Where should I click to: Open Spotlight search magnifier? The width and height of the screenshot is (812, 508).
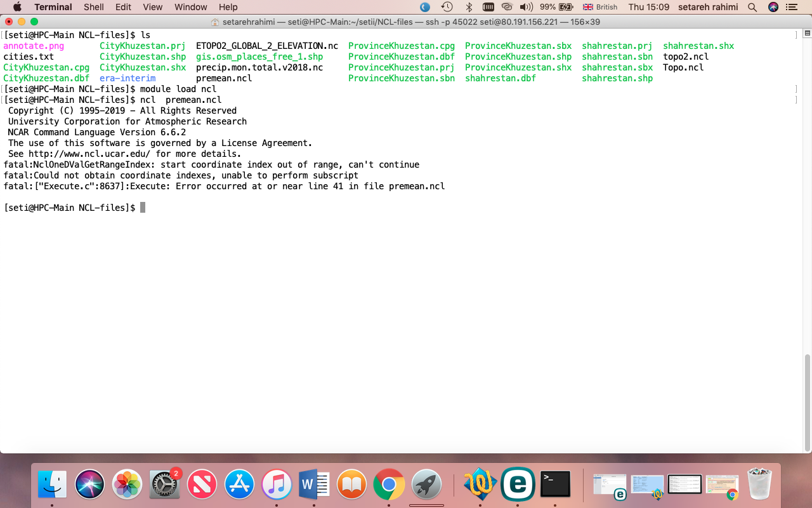(752, 7)
